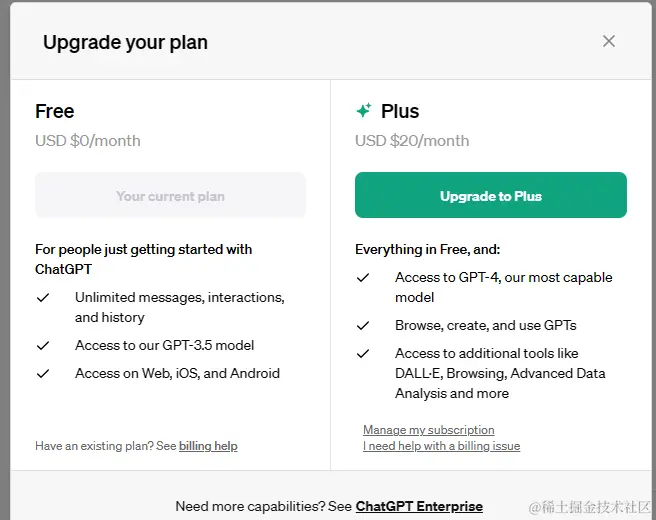The width and height of the screenshot is (656, 520).
Task: Click the Upgrade your plan title
Action: tap(126, 43)
